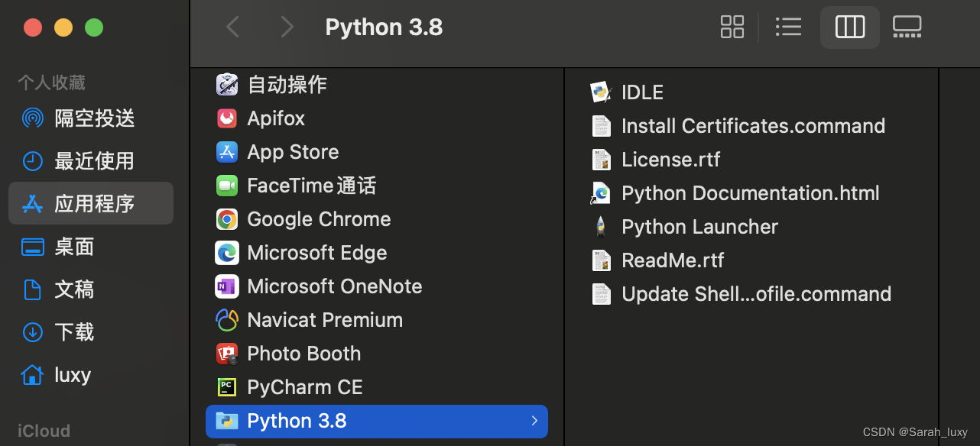Screen dimensions: 980x446
Task: Click the Install Certificates.command file icon
Action: tap(602, 126)
